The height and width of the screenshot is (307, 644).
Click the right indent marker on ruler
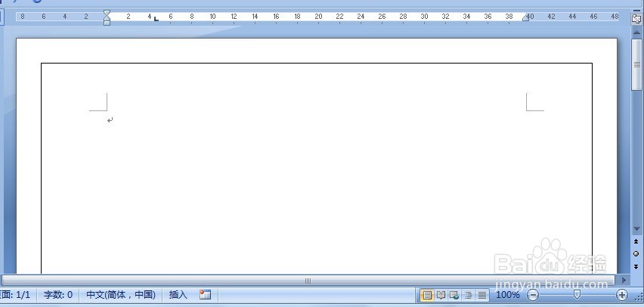[525, 17]
